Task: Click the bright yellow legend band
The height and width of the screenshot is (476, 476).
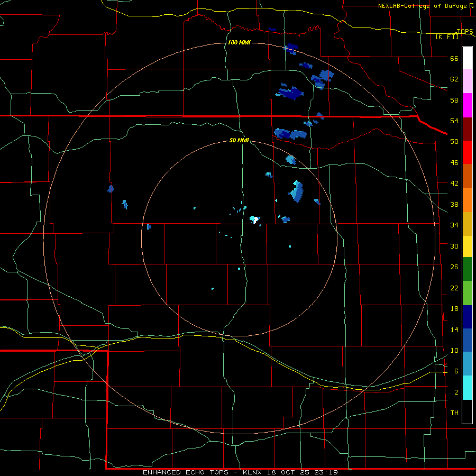Action: [x=467, y=246]
